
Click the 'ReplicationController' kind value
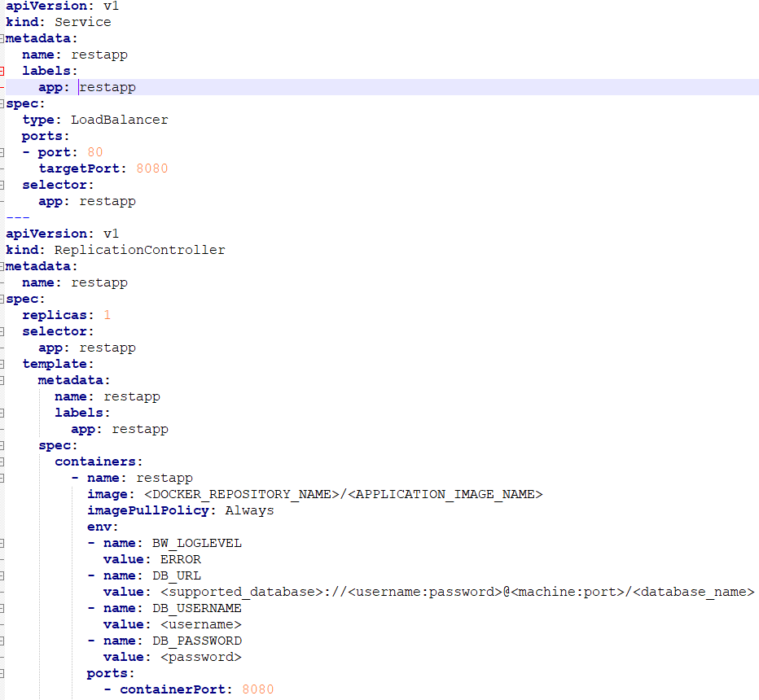(x=139, y=250)
